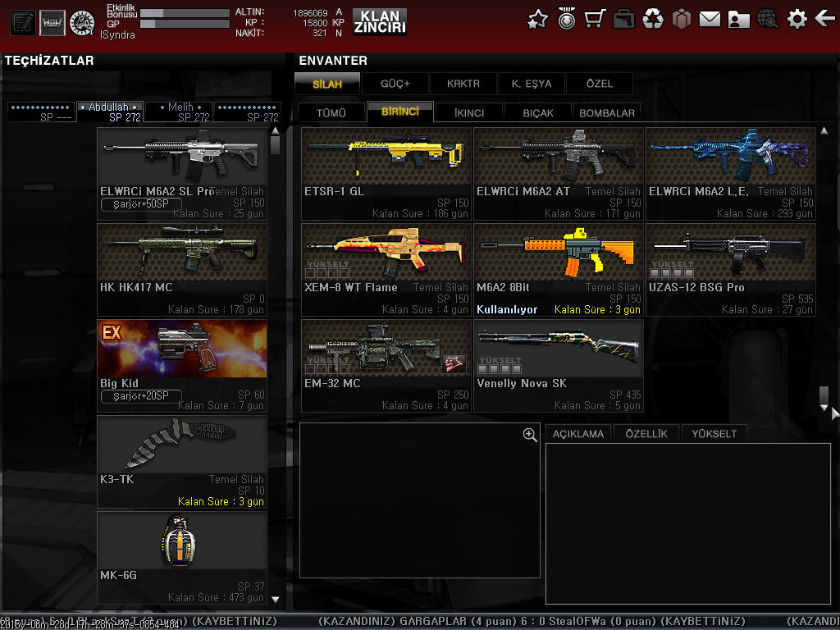Open the AÇIKLAMA detail tab
The image size is (840, 630).
[x=578, y=433]
